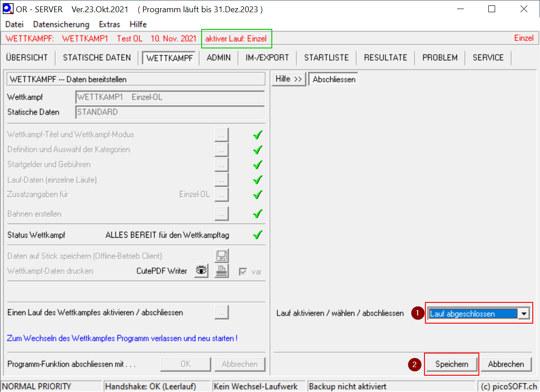Go to the IM-/EXPORT tab
Screen dimensions: 540x392
tap(267, 58)
